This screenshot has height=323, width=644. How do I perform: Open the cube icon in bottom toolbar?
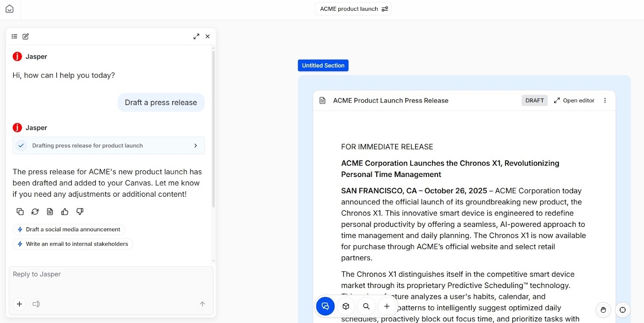pos(346,306)
